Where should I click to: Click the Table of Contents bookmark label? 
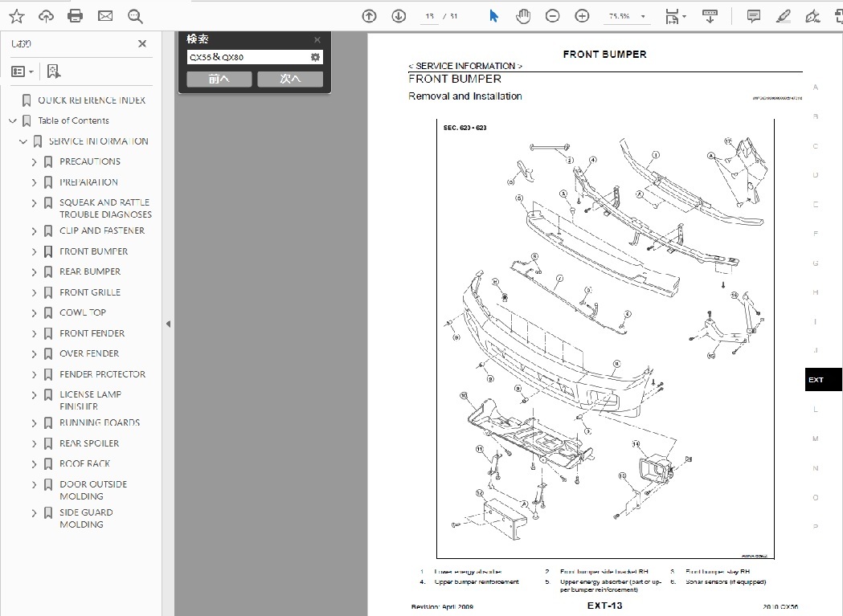(x=73, y=120)
